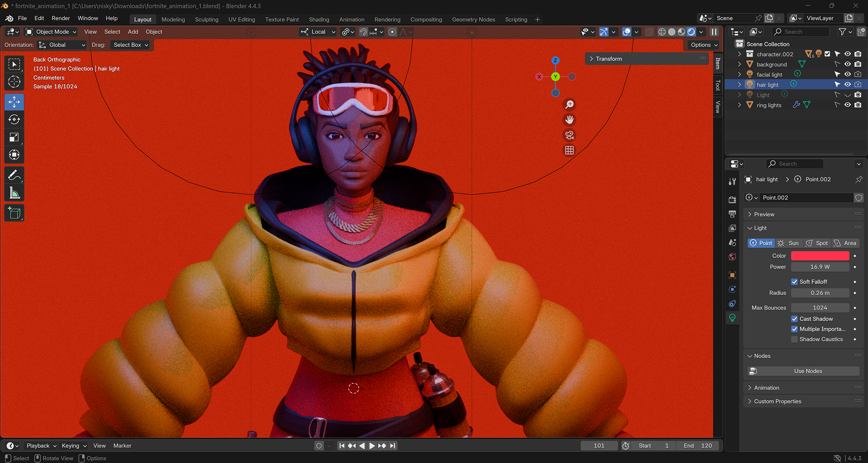
Task: Select the Select Box tool
Action: (x=14, y=65)
